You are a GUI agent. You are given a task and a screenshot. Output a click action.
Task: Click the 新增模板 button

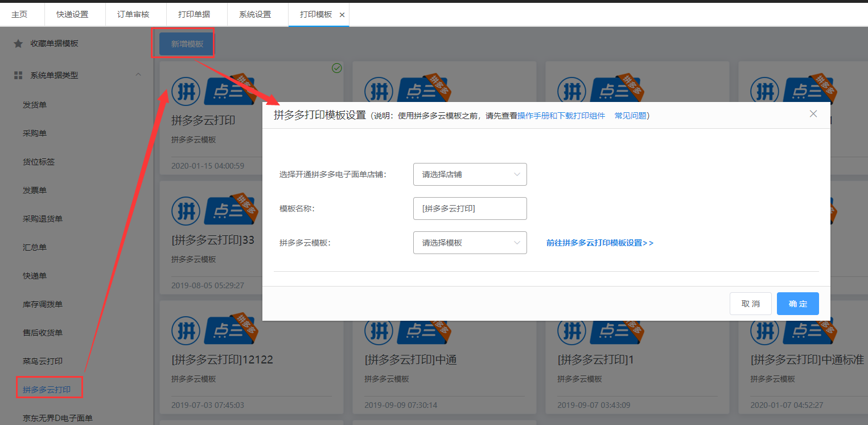187,44
